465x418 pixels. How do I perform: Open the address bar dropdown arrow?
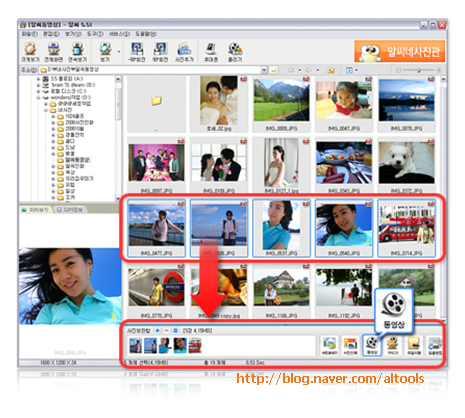pos(264,70)
